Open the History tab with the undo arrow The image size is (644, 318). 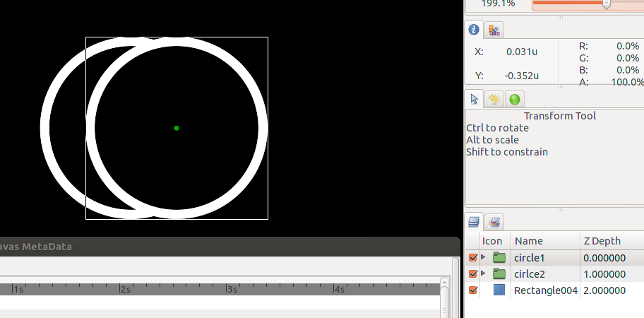click(494, 99)
